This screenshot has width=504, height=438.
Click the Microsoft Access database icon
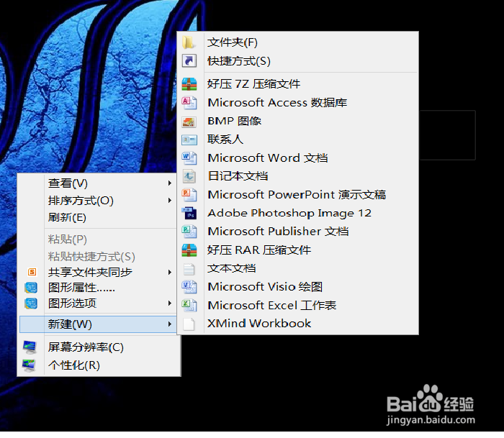click(189, 102)
